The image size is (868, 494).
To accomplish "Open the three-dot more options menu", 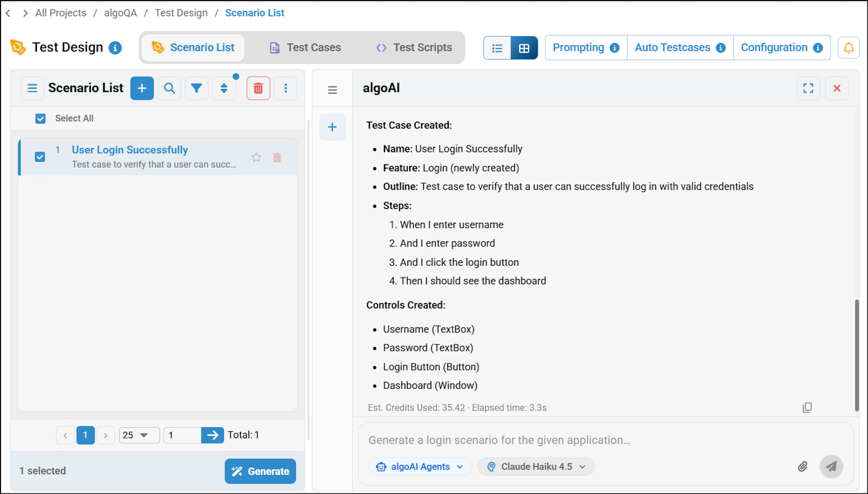I will click(285, 88).
